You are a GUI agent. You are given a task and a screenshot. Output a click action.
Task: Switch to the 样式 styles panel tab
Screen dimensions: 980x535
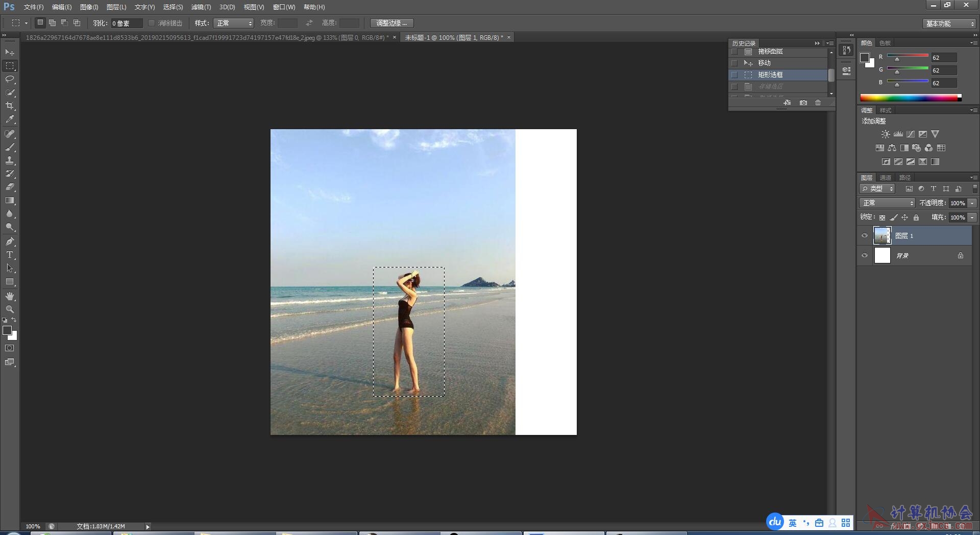[x=886, y=110]
